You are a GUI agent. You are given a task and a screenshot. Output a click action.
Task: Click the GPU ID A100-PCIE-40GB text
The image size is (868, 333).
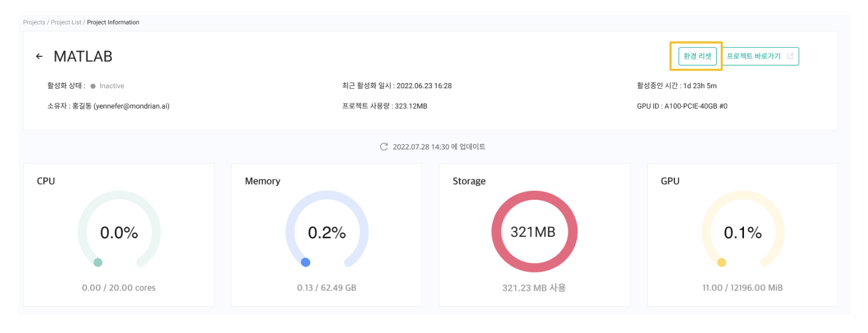pos(696,106)
